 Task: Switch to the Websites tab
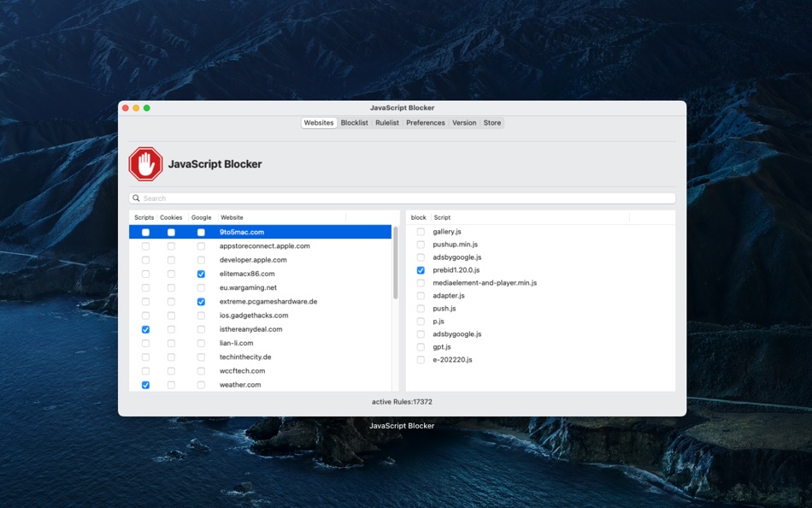(319, 123)
